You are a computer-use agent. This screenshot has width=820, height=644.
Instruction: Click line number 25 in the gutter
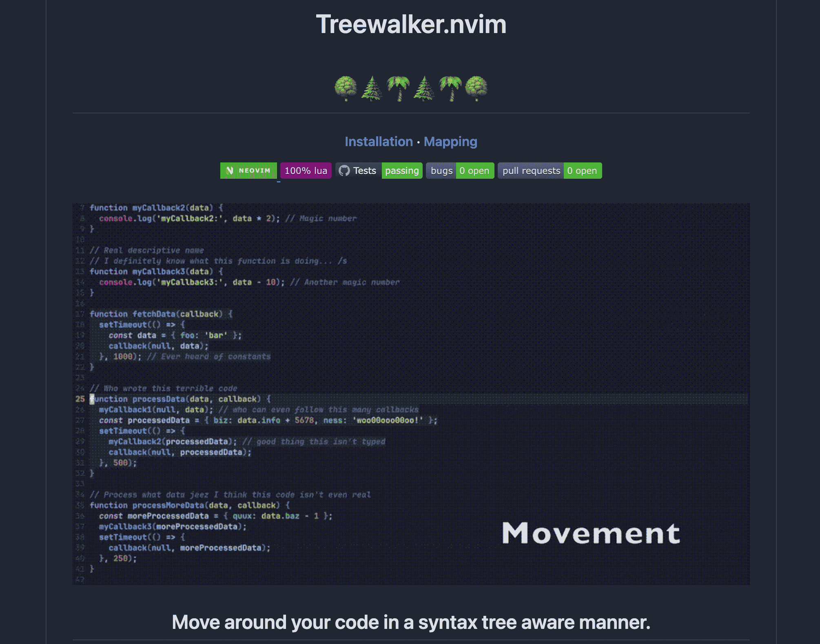(x=80, y=399)
